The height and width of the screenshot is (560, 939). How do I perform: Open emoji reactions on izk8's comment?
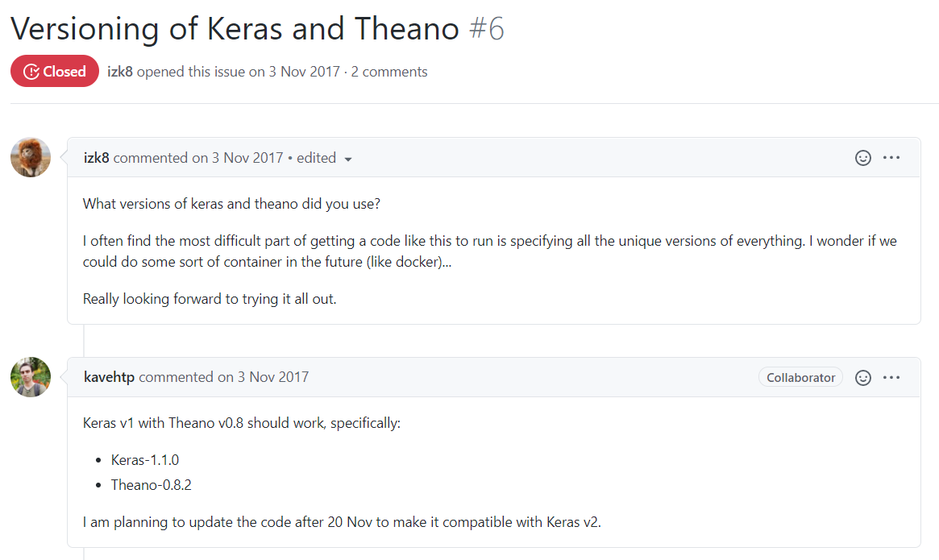pos(863,158)
